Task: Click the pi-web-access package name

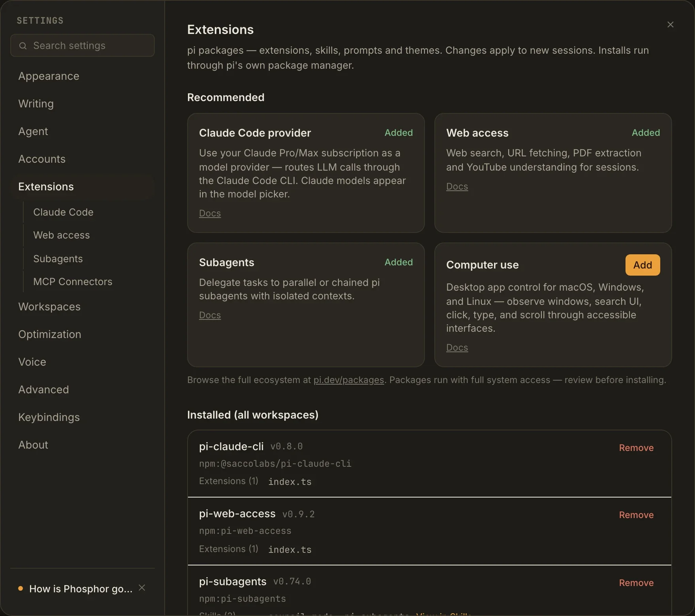Action: coord(237,513)
